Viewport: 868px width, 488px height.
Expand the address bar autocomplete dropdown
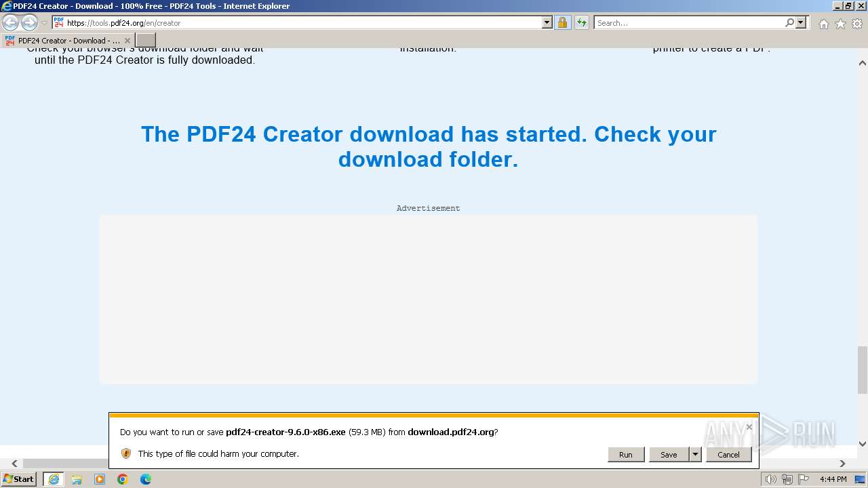(547, 22)
